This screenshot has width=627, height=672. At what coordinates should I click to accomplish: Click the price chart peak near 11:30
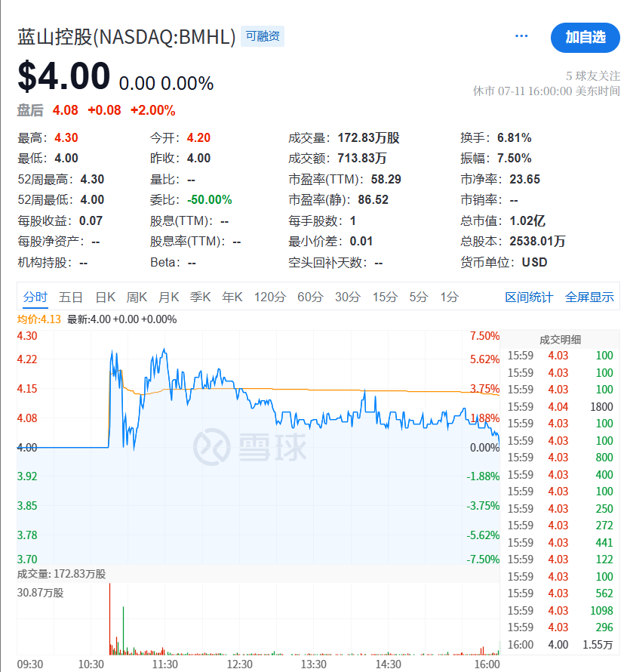(164, 350)
